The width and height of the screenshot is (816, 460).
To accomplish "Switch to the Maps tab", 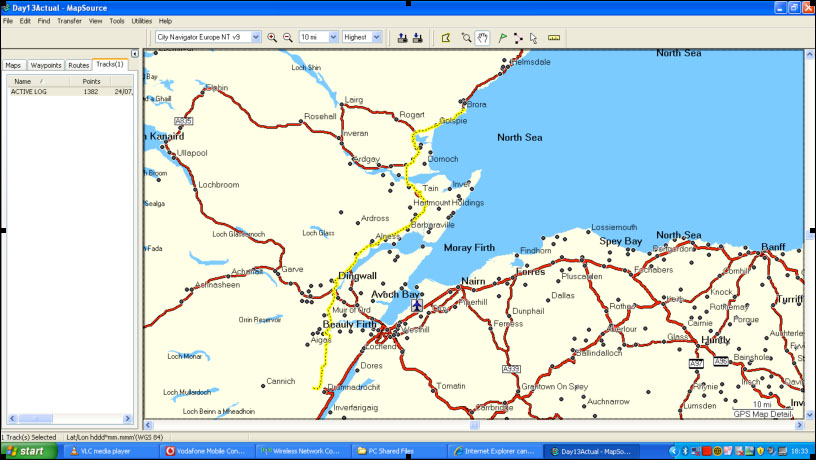I will (x=14, y=66).
